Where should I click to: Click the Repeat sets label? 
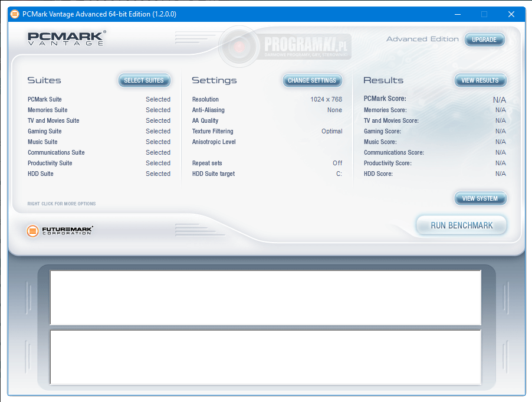(207, 163)
